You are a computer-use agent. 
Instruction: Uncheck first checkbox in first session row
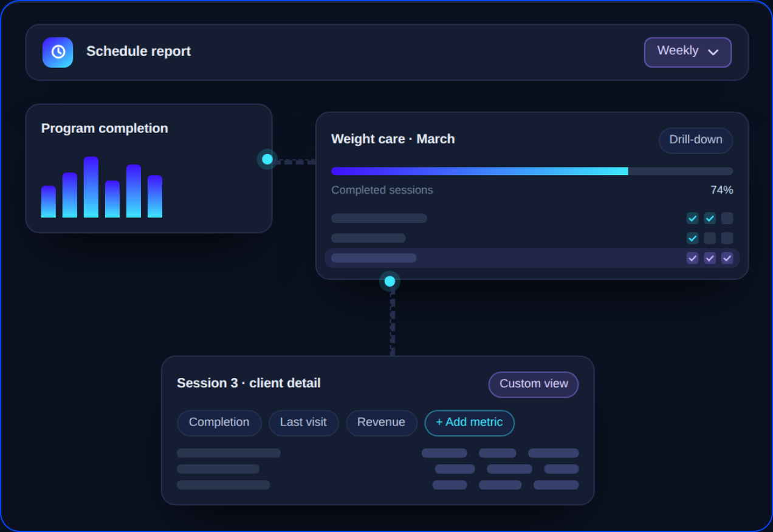[692, 218]
